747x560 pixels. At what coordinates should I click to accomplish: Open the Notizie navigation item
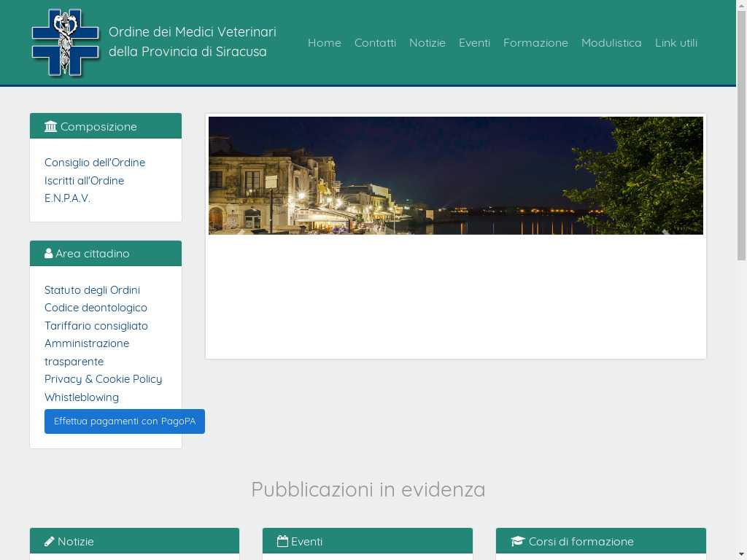[427, 43]
